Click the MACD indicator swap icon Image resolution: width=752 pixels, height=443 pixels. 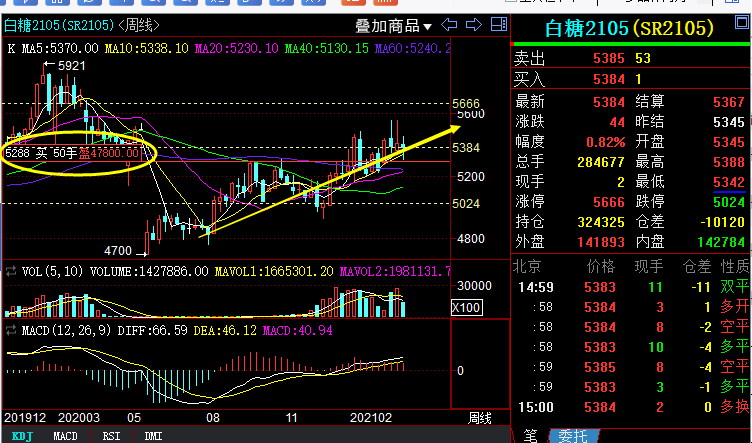click(x=11, y=330)
